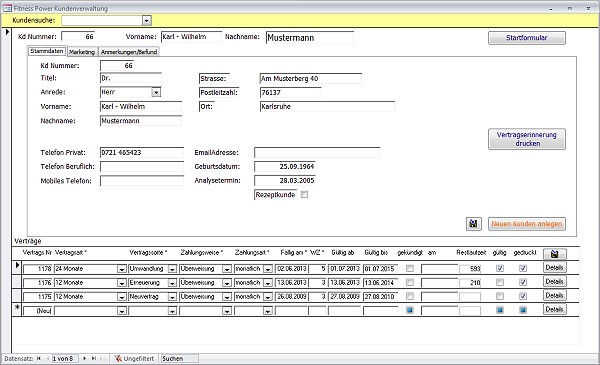Viewport: 600px width, 365px height.
Task: Click Restlaufzeit value 593
Action: pos(470,269)
